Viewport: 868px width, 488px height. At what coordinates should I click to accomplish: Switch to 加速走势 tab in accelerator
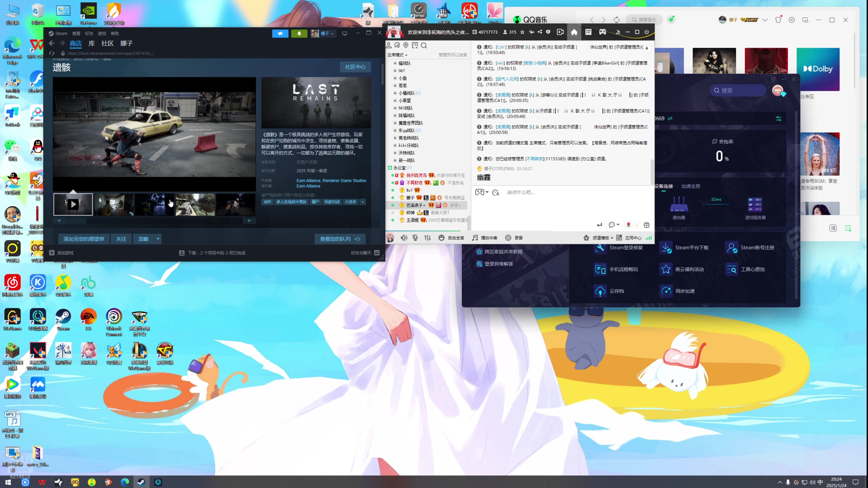coord(691,186)
